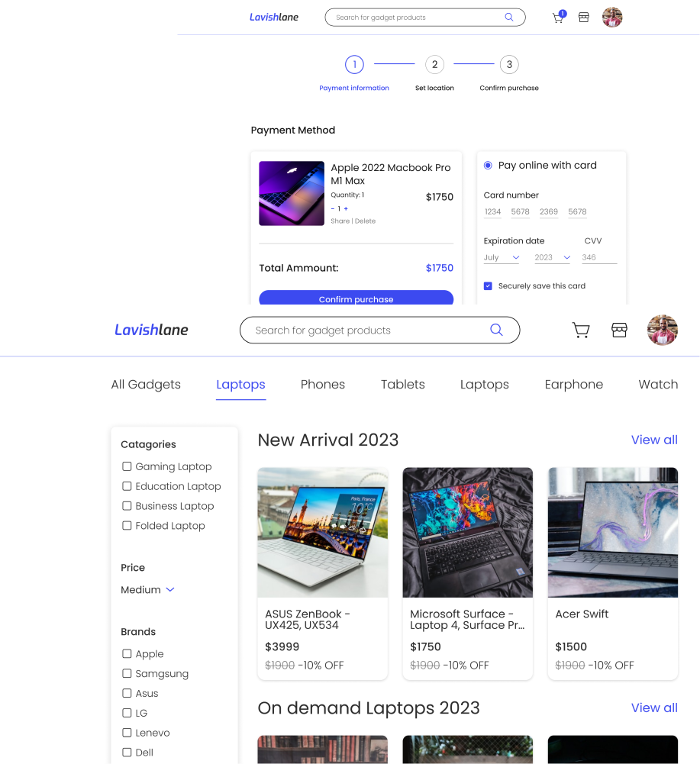
Task: Open the July expiration month dropdown
Action: point(502,257)
